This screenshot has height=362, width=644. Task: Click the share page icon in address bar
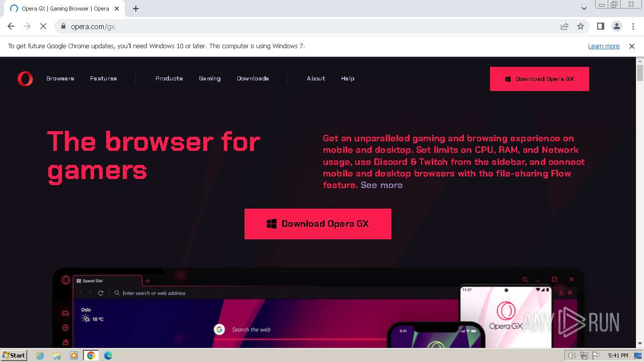pos(565,27)
